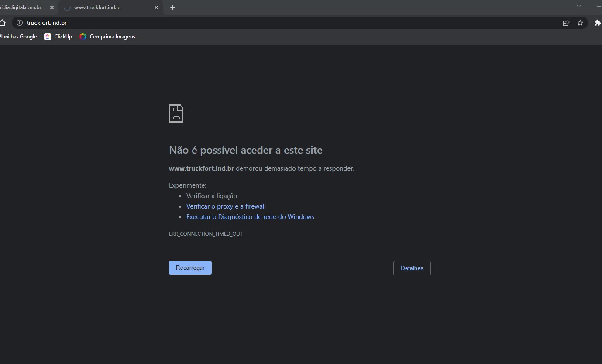Open a new tab with plus button
Screen dimensions: 602x364
pos(173,7)
